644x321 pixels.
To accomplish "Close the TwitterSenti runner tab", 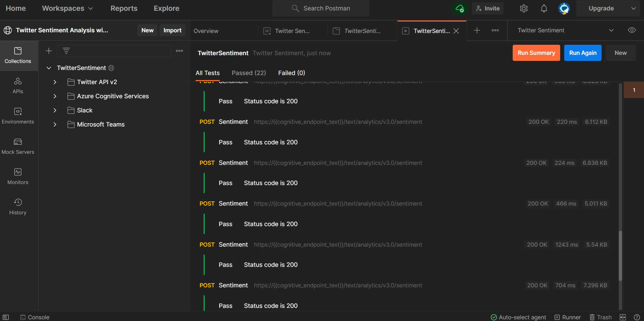I will tap(456, 31).
